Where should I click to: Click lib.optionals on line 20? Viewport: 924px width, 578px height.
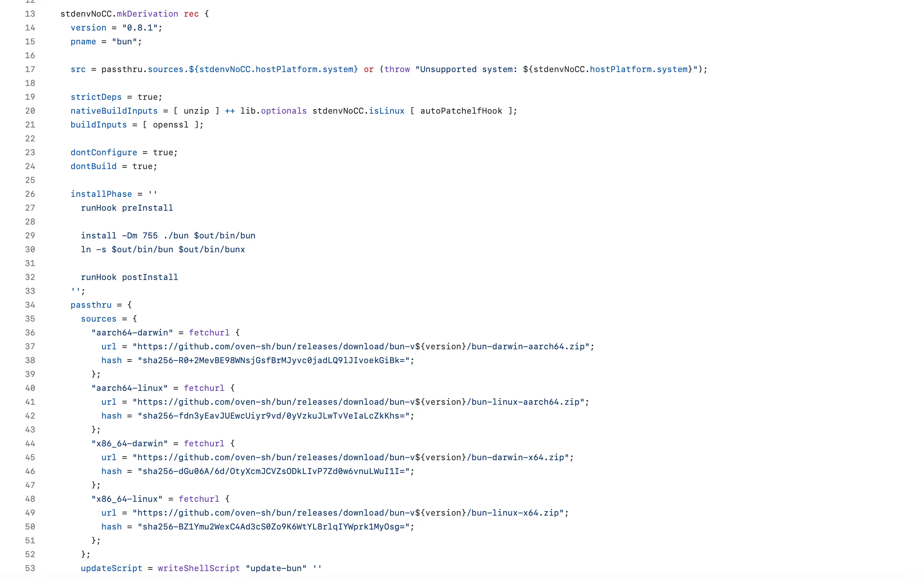[273, 111]
